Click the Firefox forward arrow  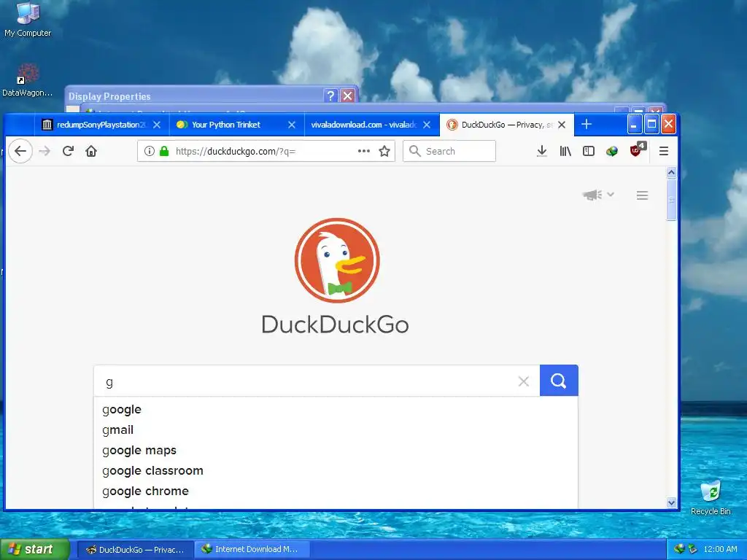point(44,151)
